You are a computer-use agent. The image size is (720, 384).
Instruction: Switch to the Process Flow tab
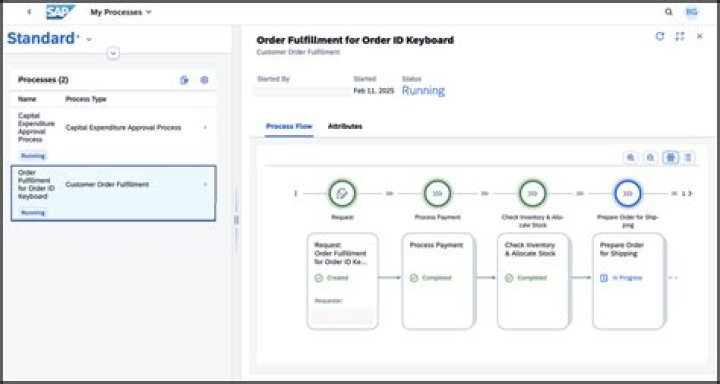point(289,126)
